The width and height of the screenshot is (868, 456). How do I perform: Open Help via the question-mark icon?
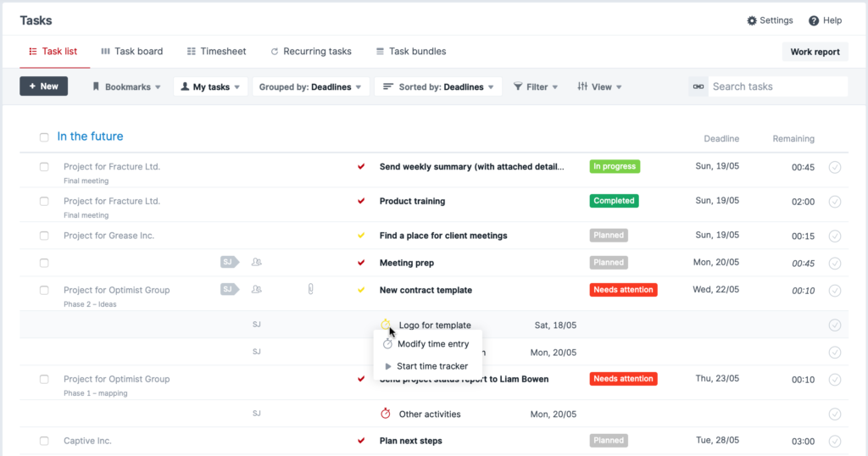[x=813, y=20]
